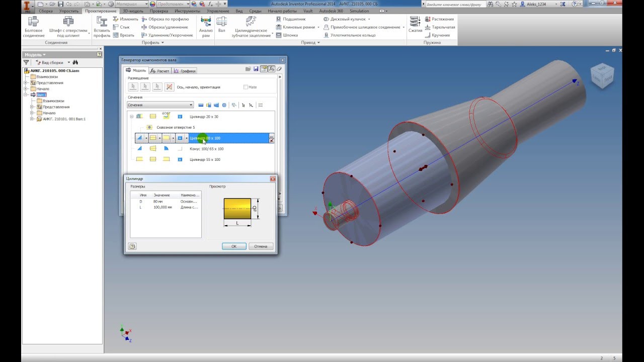The width and height of the screenshot is (644, 362).
Task: Click the Изменить profile tool
Action: pyautogui.click(x=126, y=19)
